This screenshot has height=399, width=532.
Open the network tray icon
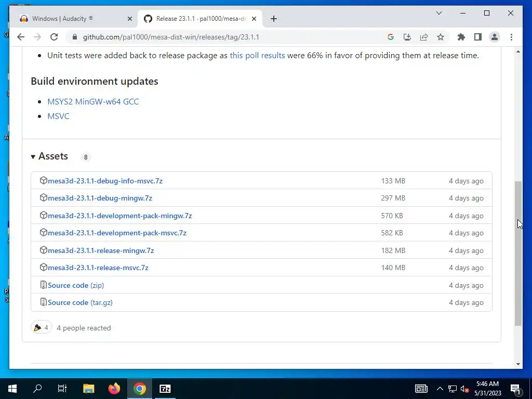point(453,389)
